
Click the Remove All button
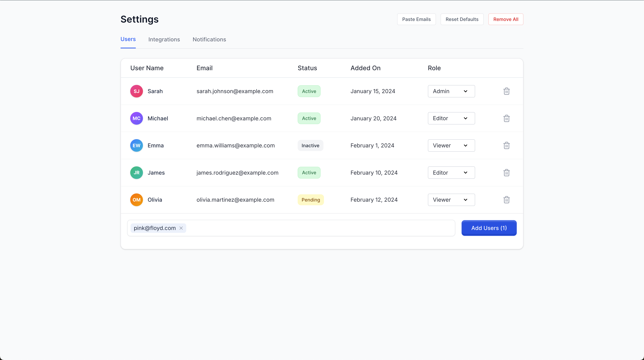[506, 19]
